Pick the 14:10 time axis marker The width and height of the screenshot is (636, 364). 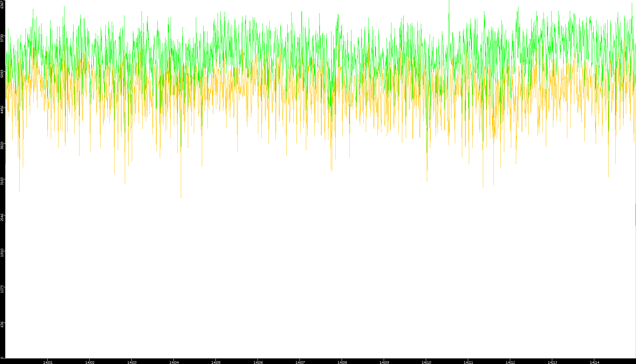pos(426,362)
